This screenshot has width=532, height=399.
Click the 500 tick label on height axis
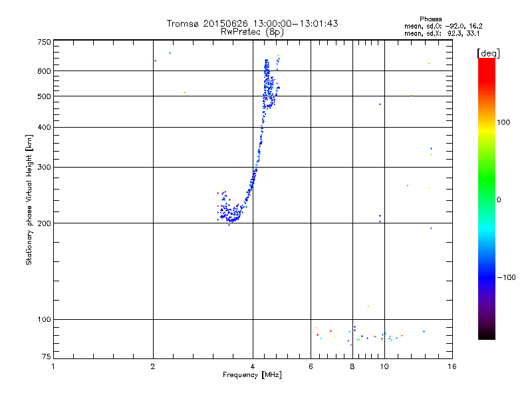click(x=44, y=96)
